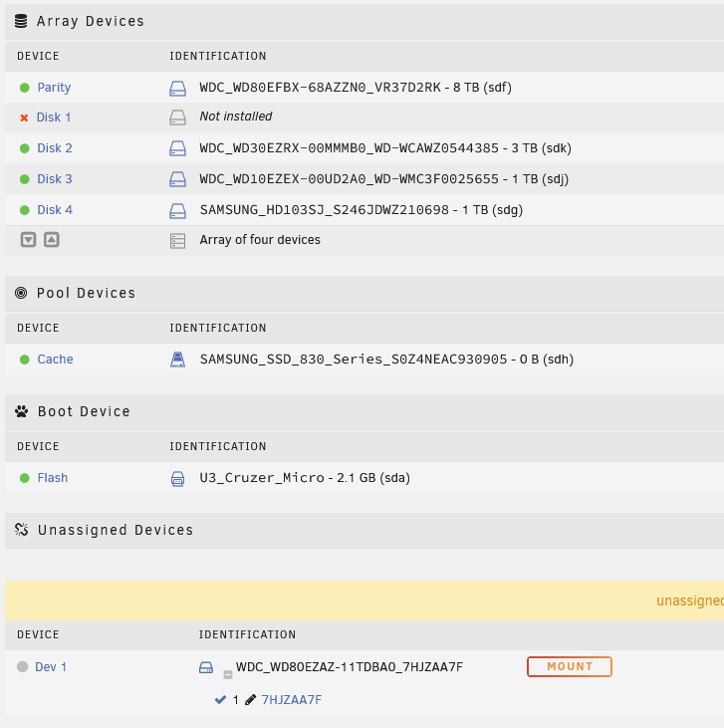Click the U3_Cruzer_Micro 2.1 GB (sda) text
This screenshot has width=724, height=728.
(305, 478)
